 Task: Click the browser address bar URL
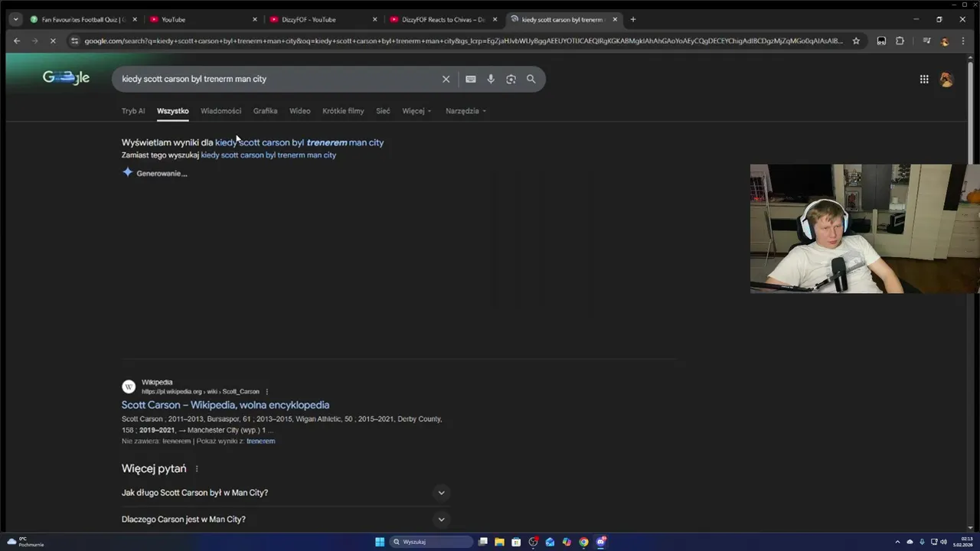point(463,41)
